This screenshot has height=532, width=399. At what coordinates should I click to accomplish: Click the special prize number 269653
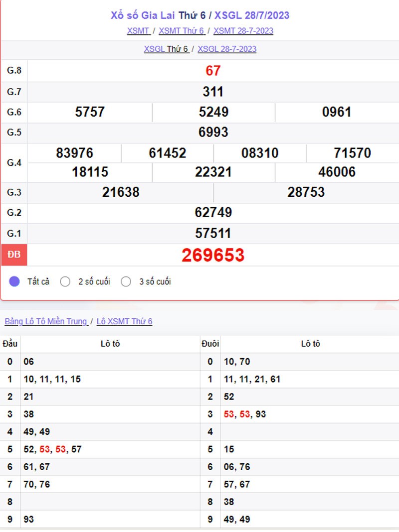point(213,255)
